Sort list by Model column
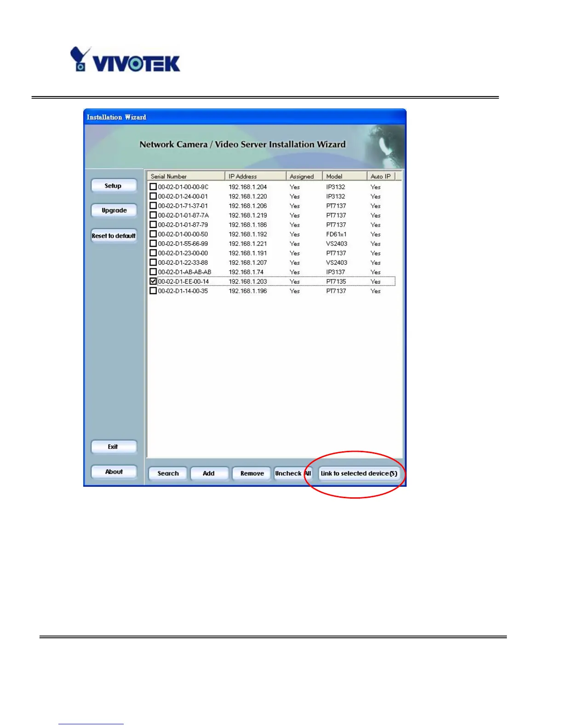The width and height of the screenshot is (563, 728). click(345, 176)
